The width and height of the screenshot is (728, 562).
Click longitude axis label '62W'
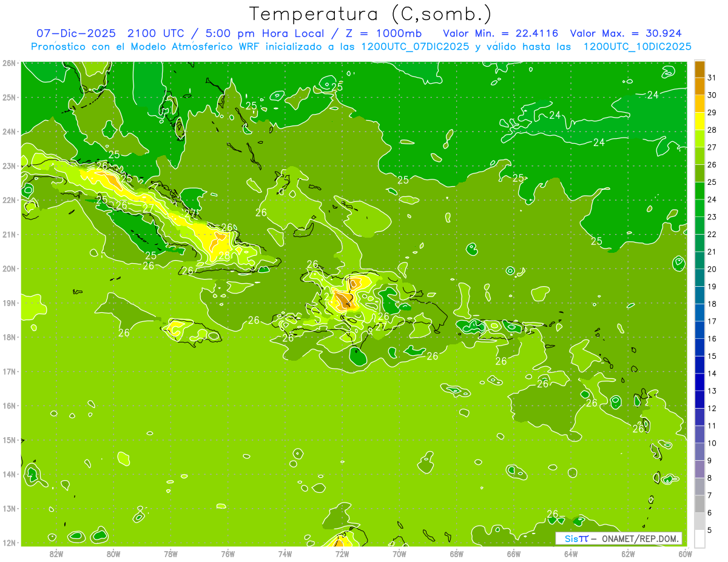(x=628, y=554)
